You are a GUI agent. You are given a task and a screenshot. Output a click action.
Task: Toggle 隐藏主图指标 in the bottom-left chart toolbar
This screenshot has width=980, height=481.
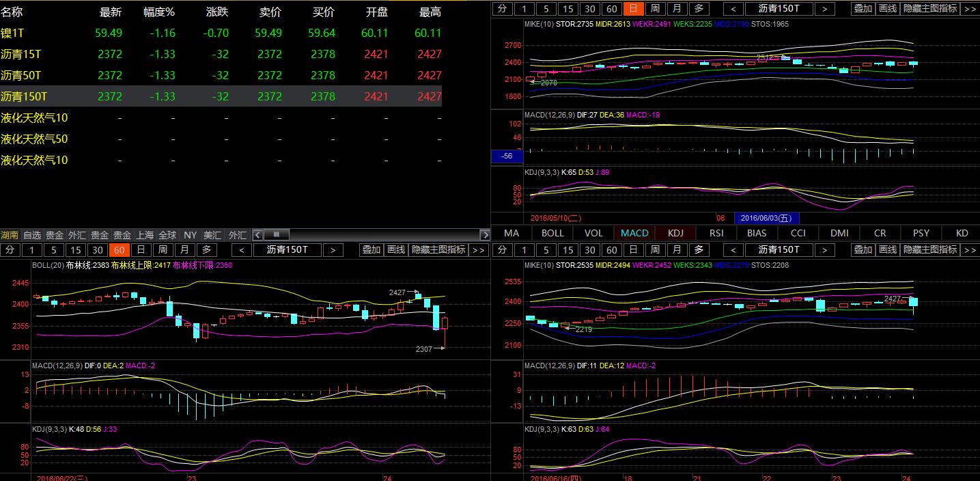tap(438, 250)
